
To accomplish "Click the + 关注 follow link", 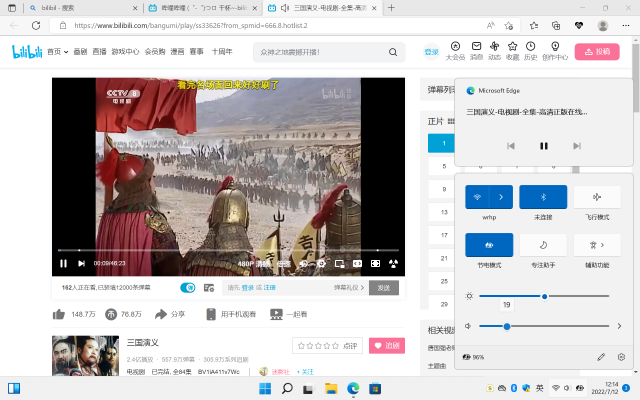I will tap(305, 372).
